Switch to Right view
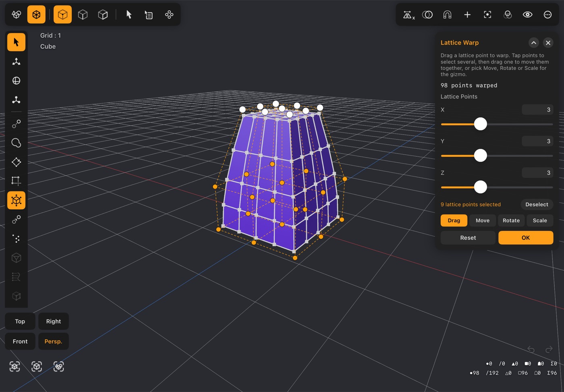564x392 pixels. (x=54, y=321)
